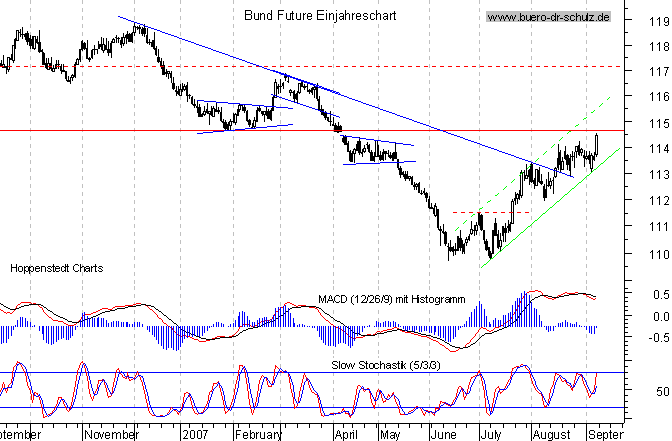Click the MACD scale value -0.5
The width and height of the screenshot is (672, 441).
[x=659, y=338]
